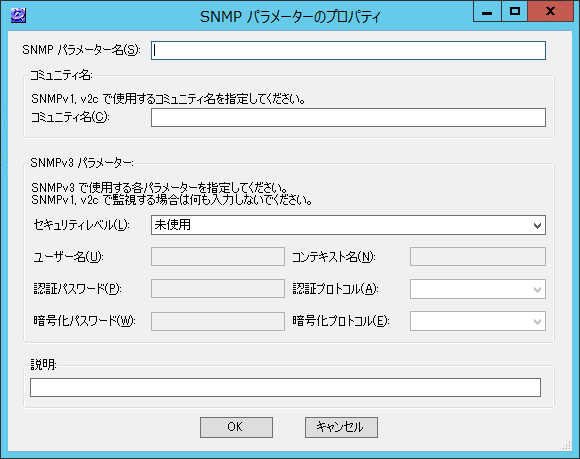Expand the 認証プロトコル combo box
This screenshot has width=580, height=459.
[x=478, y=289]
